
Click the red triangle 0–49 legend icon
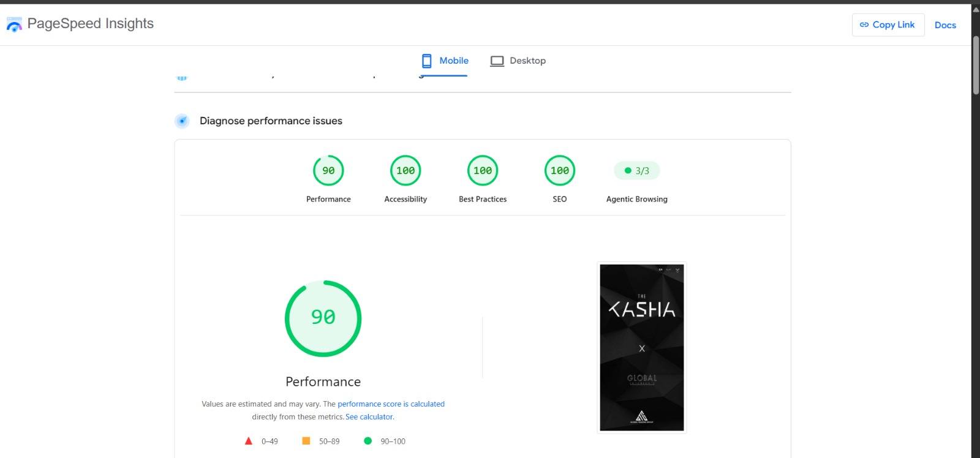[249, 441]
